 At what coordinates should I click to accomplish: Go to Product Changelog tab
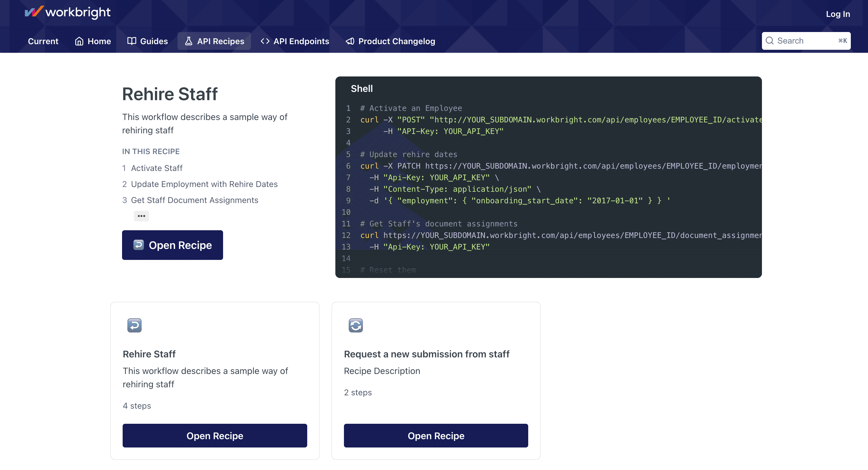click(396, 41)
